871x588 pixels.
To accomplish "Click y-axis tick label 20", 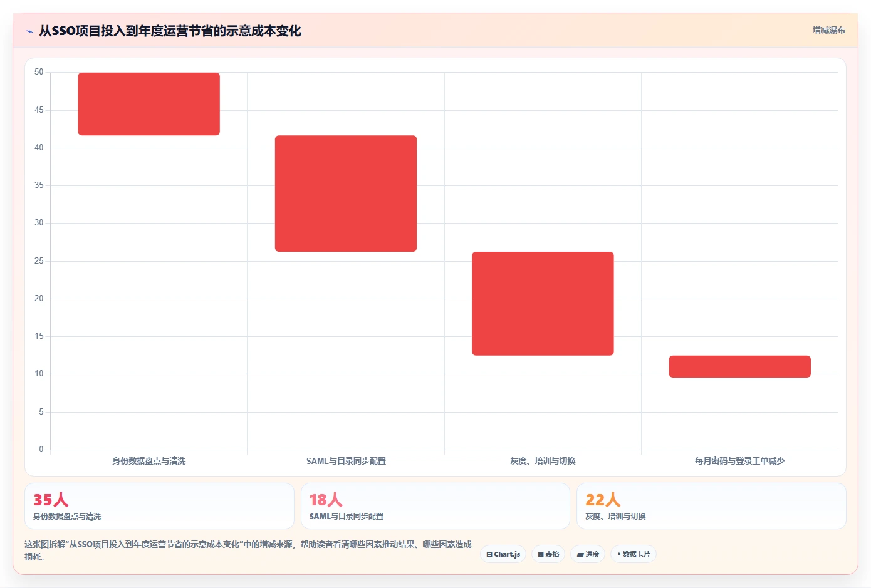I will click(39, 299).
